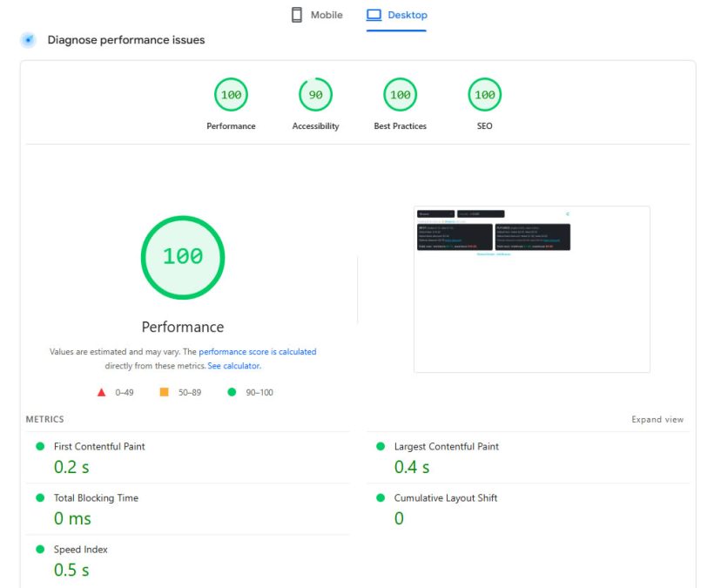This screenshot has height=588, width=721.
Task: Click the green dot beside Total Blocking Time
Action: click(40, 497)
